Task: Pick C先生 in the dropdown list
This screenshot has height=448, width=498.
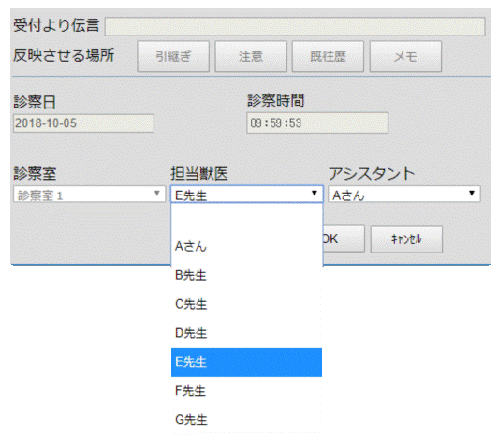Action: (x=247, y=304)
